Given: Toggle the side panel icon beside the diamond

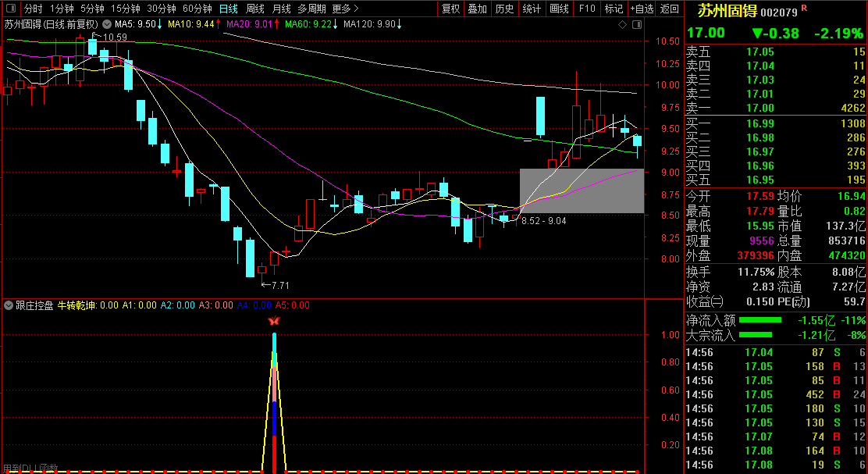Looking at the screenshot, I should tap(636, 24).
